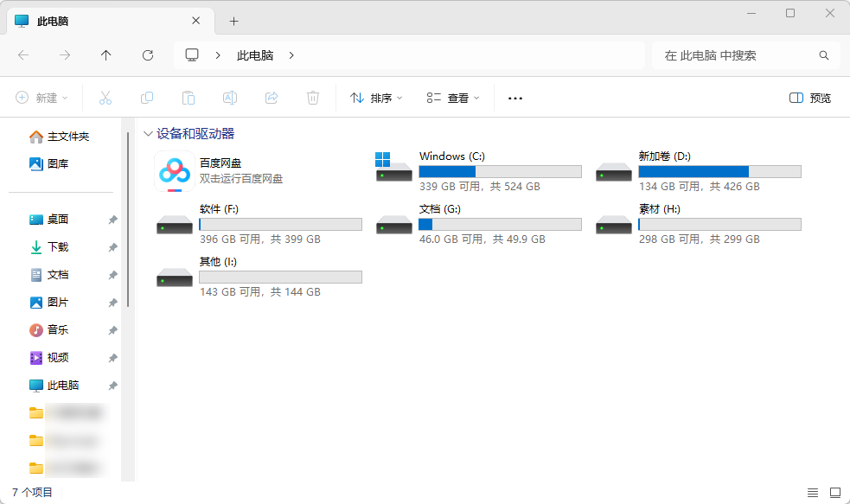Click the Rename icon in toolbar
The width and height of the screenshot is (850, 504).
point(230,98)
